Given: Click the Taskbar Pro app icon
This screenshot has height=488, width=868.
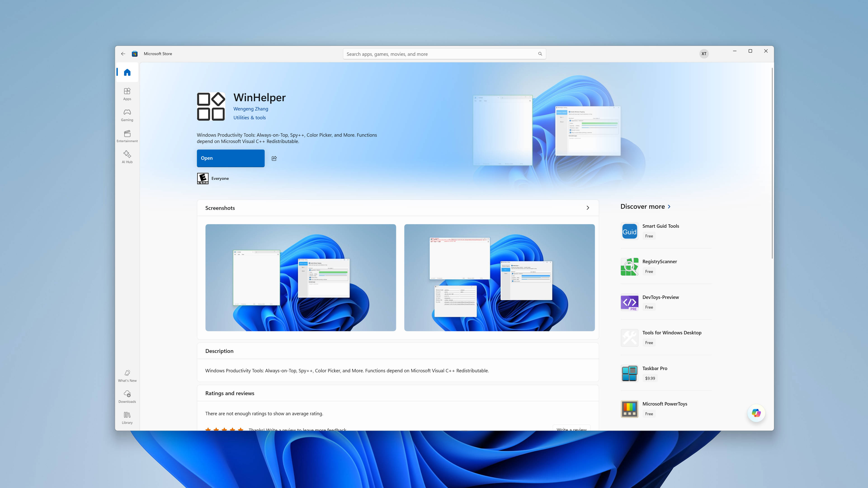Looking at the screenshot, I should pyautogui.click(x=630, y=373).
